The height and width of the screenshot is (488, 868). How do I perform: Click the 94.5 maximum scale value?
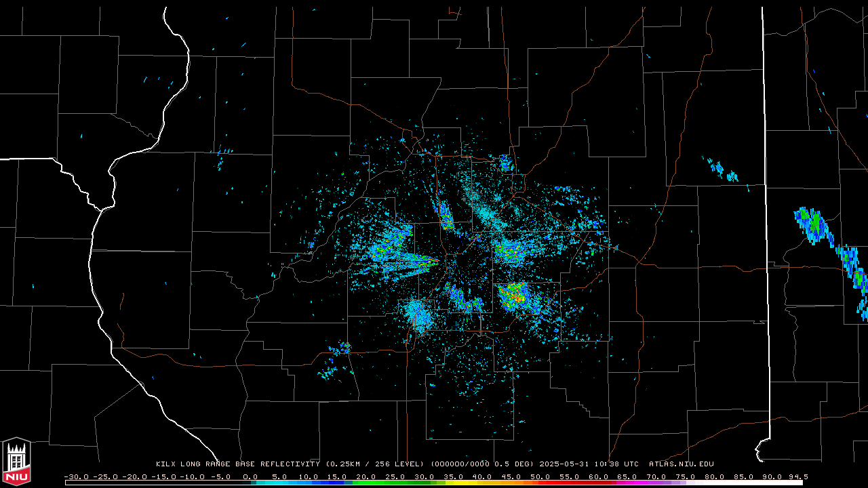pos(797,476)
